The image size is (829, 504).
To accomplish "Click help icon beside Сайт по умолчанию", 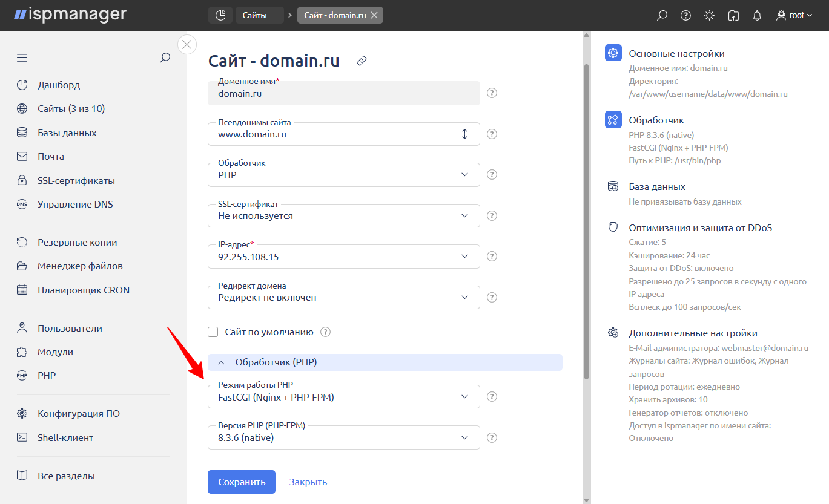I will [326, 332].
